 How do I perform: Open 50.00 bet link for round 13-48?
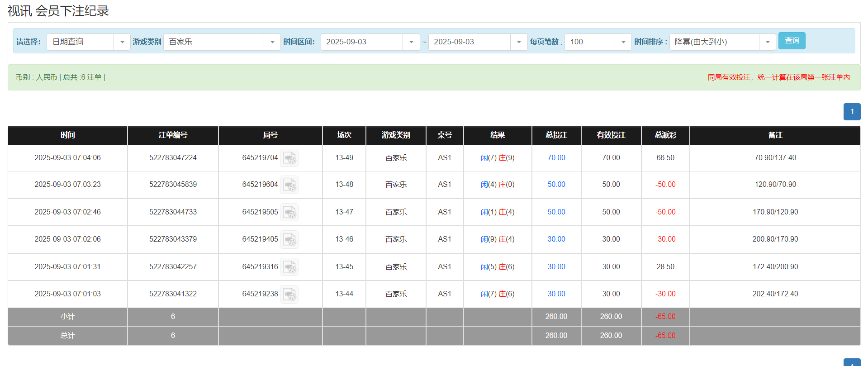(x=556, y=185)
